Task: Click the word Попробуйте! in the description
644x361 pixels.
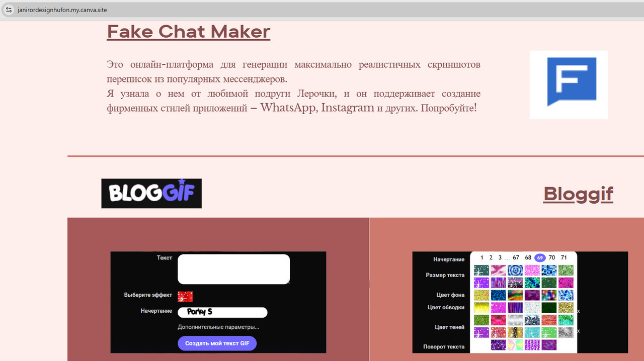Action: tap(448, 108)
